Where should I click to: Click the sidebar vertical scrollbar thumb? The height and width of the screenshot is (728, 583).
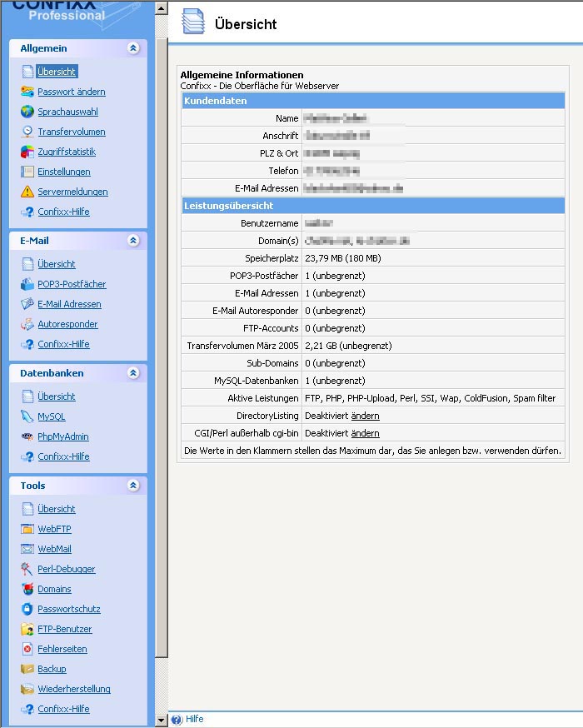pos(161,347)
